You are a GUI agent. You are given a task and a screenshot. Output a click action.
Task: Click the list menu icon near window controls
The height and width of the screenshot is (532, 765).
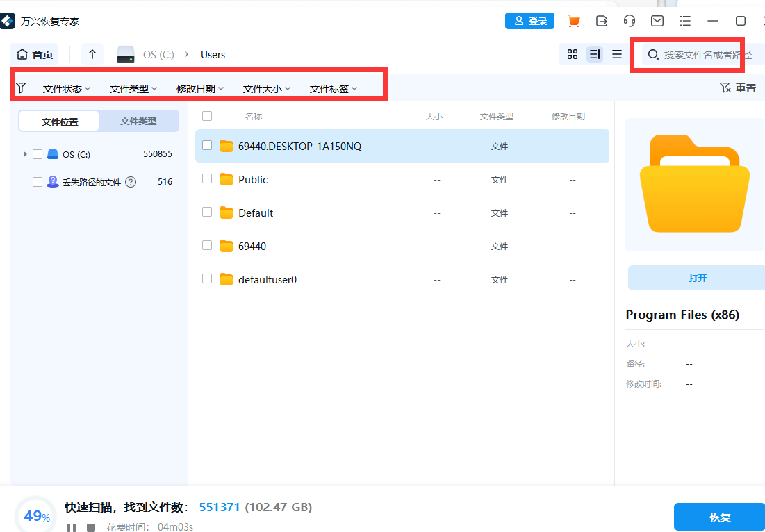(x=685, y=21)
